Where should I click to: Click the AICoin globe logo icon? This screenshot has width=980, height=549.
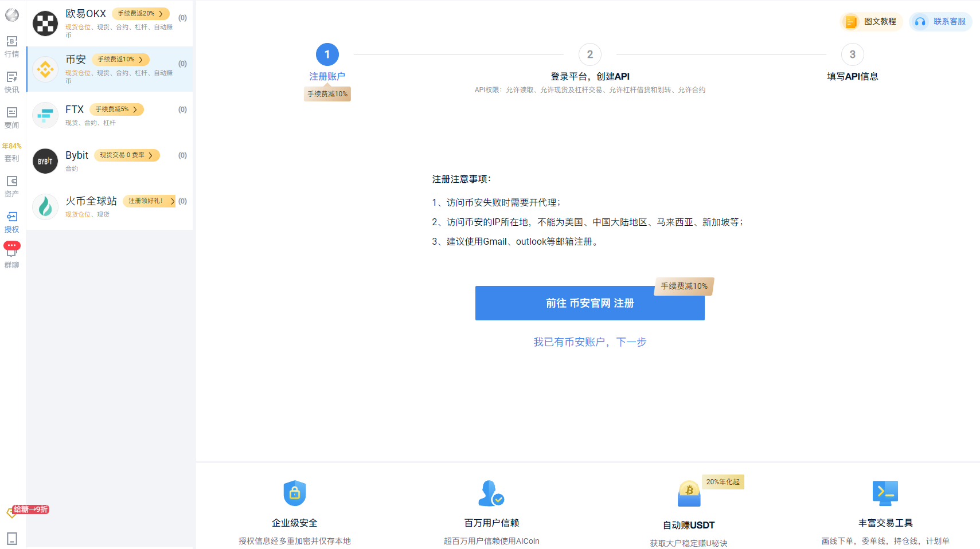pyautogui.click(x=12, y=15)
